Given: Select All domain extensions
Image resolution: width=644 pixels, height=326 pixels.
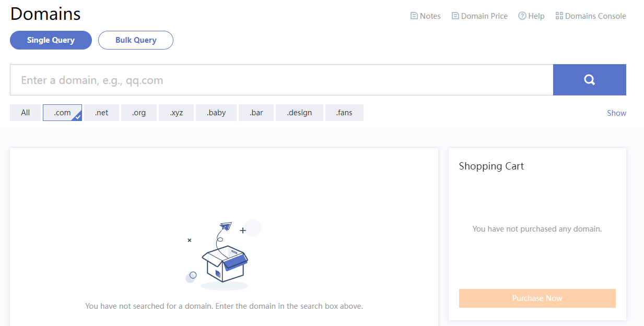Looking at the screenshot, I should click(x=25, y=113).
